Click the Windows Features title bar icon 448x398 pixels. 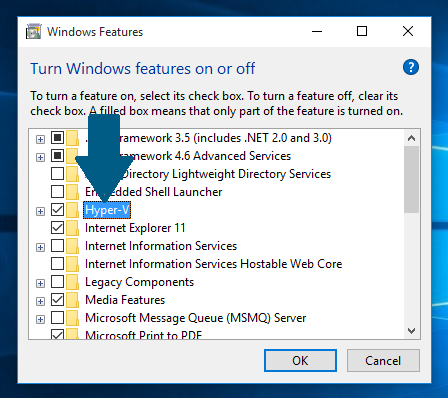tap(34, 32)
